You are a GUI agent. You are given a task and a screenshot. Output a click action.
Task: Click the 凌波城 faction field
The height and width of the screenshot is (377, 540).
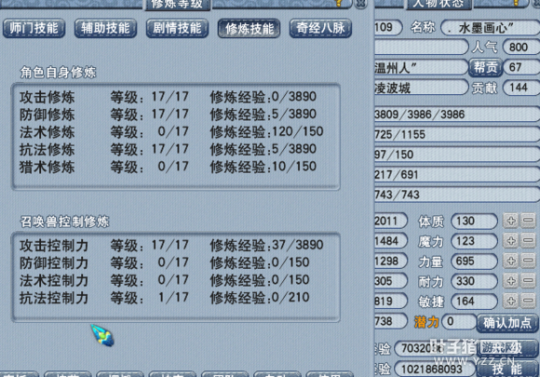point(421,87)
